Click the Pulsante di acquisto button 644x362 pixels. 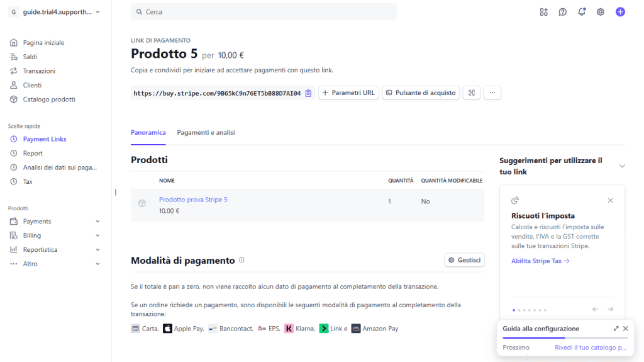pyautogui.click(x=421, y=93)
